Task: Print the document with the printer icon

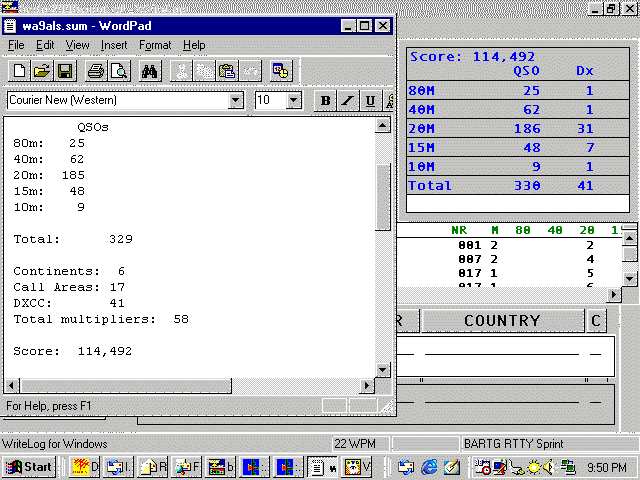Action: click(96, 71)
